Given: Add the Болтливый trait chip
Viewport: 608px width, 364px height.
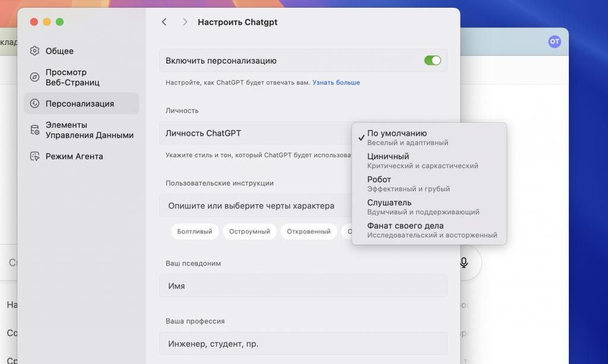Looking at the screenshot, I should click(195, 232).
